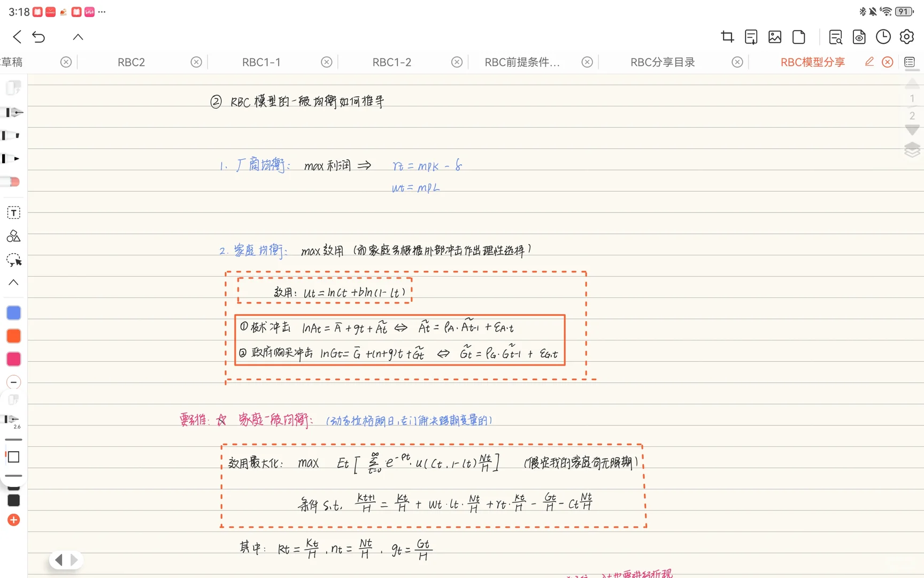Open the crop tool in the top toolbar
Image resolution: width=924 pixels, height=578 pixels.
click(727, 36)
